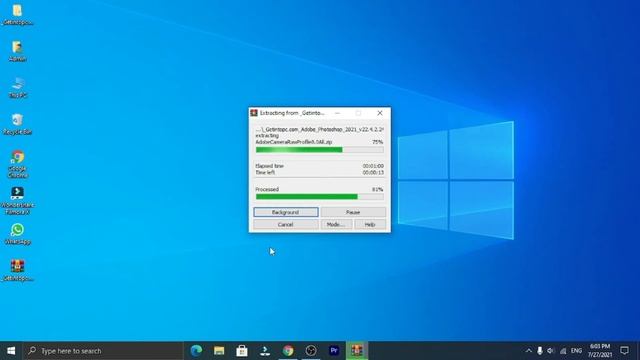
Task: Cancel the extraction
Action: 286,224
